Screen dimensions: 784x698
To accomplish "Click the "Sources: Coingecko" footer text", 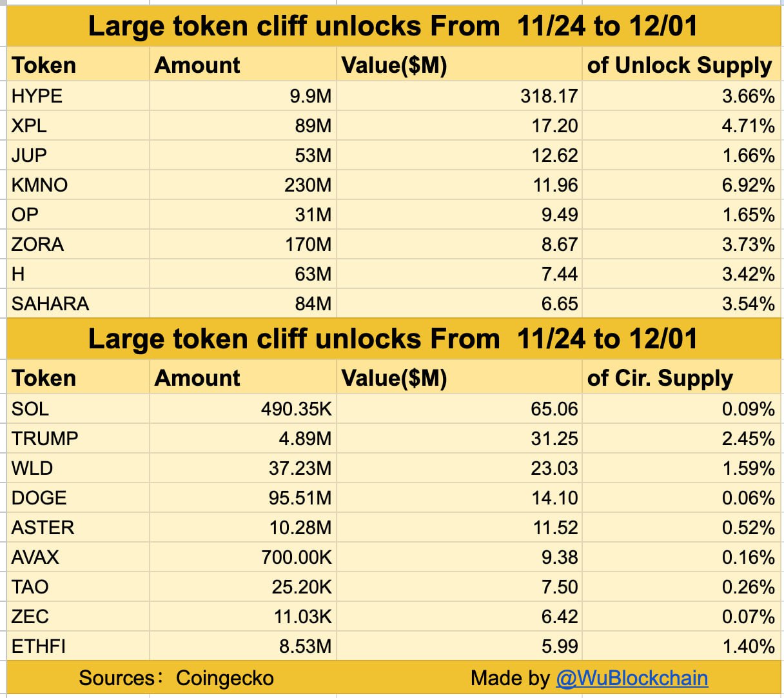I will click(x=176, y=678).
